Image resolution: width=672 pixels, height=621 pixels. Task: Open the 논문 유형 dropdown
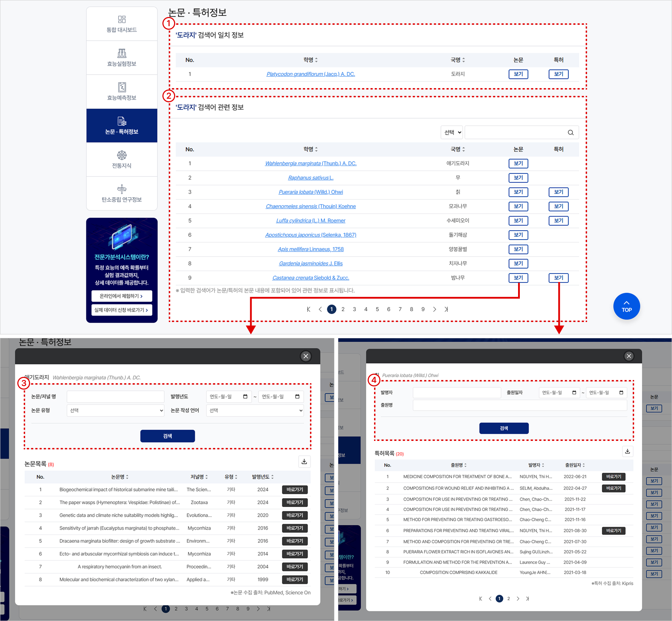tap(115, 410)
